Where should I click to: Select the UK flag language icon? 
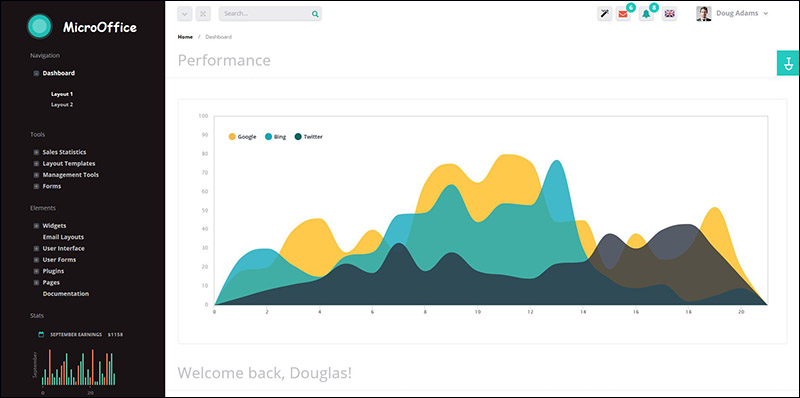click(669, 14)
